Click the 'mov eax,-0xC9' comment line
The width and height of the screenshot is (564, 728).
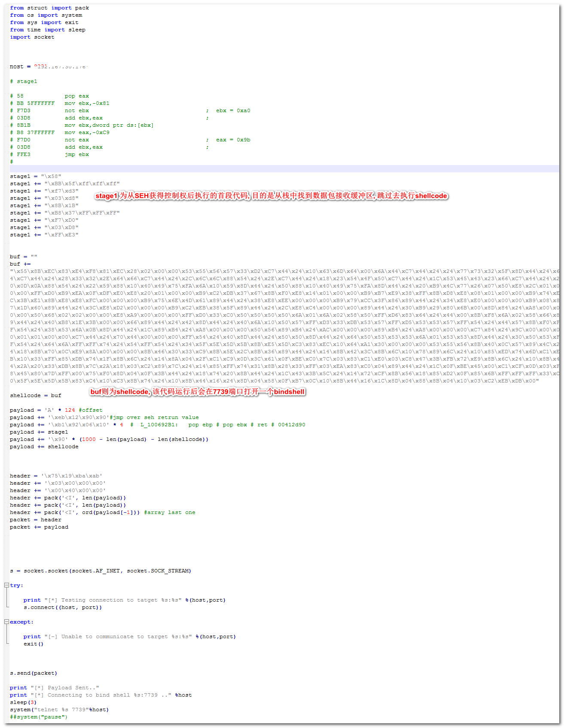point(60,132)
